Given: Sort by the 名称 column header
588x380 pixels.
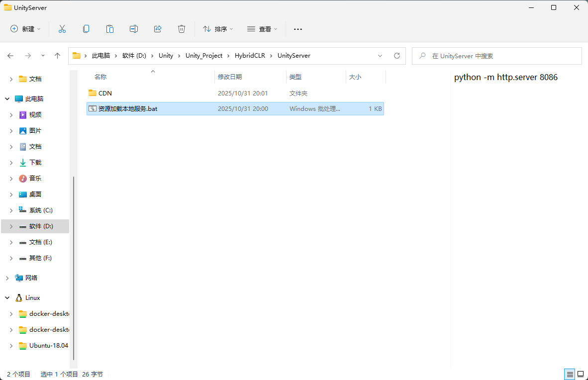Looking at the screenshot, I should click(150, 77).
